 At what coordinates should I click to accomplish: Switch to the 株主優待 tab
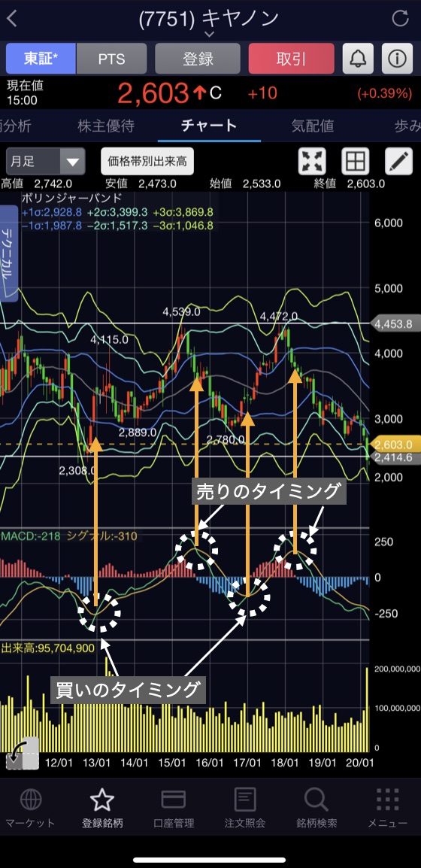pos(106,126)
